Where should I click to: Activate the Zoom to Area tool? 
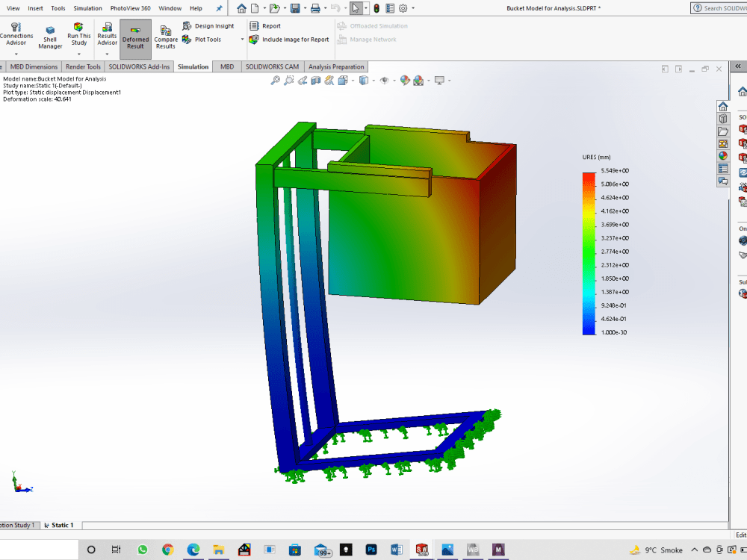coord(289,80)
